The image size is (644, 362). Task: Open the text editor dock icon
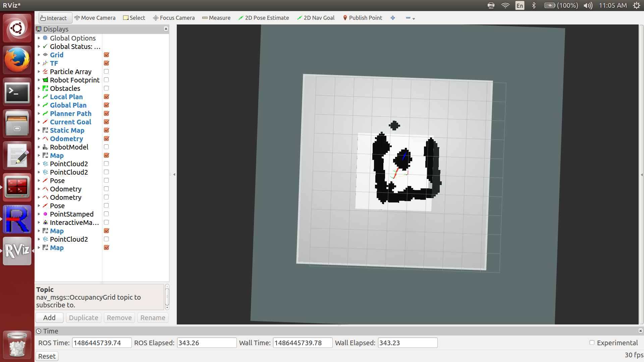click(17, 156)
